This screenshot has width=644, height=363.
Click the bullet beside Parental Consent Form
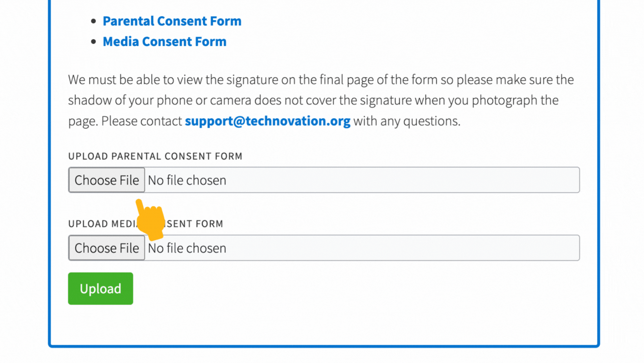point(93,21)
